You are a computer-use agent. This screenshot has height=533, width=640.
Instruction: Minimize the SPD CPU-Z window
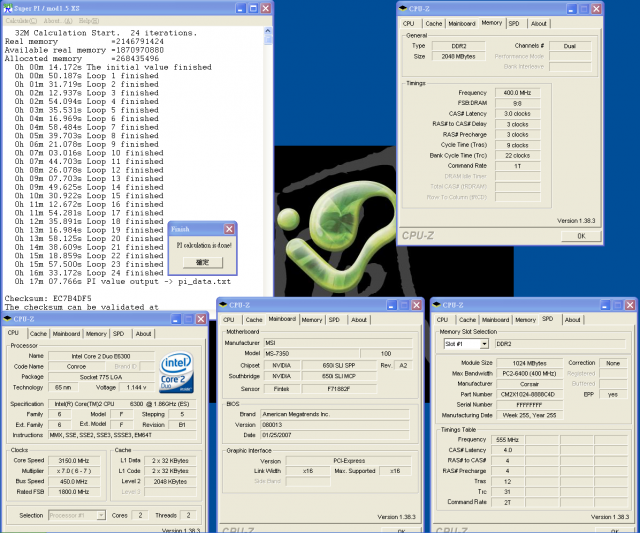click(x=605, y=305)
